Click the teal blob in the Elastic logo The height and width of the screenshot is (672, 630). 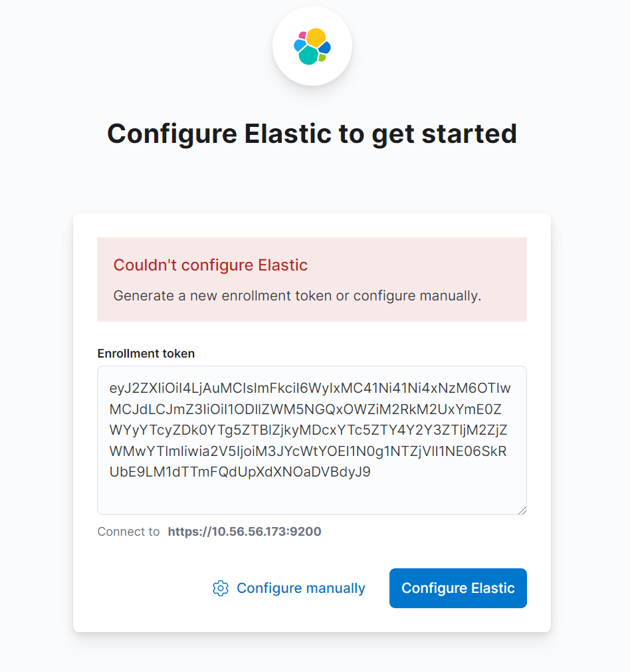[x=308, y=56]
